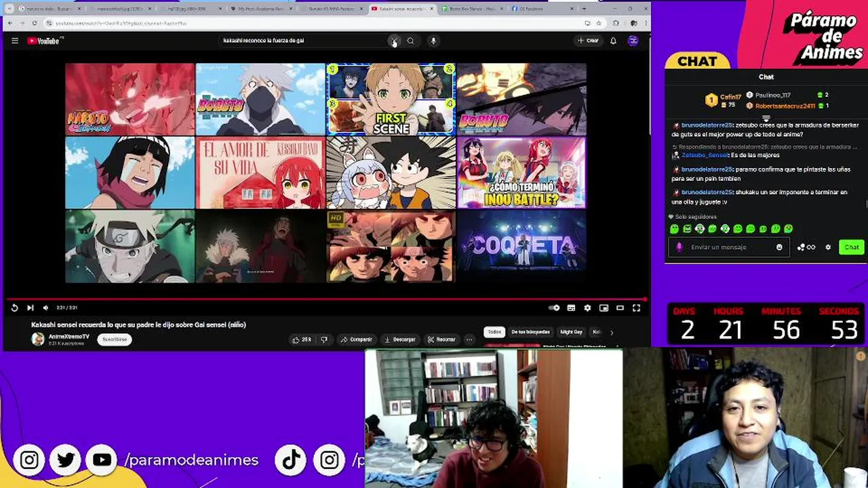The height and width of the screenshot is (488, 868).
Task: Switch to the My Hero Academia browser tab
Action: point(262,9)
